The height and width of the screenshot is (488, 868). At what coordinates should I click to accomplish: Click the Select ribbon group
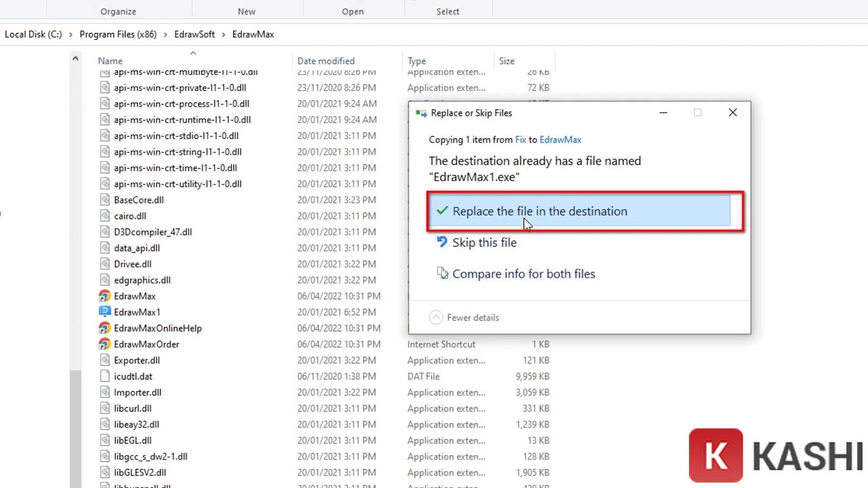click(x=448, y=11)
